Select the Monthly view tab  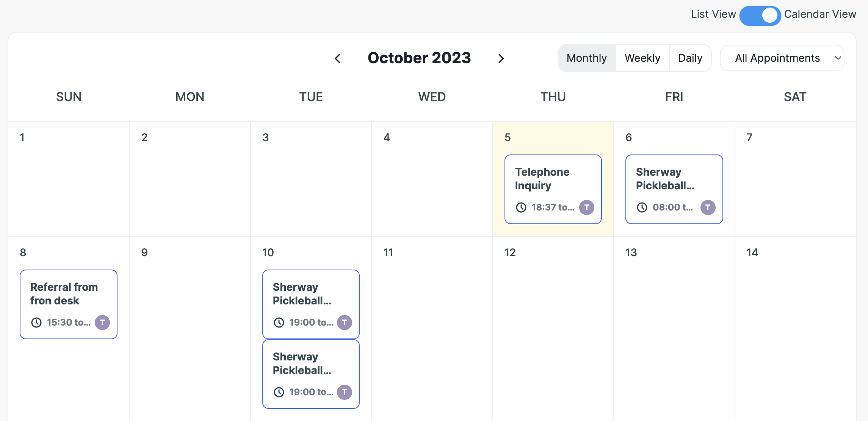pos(587,58)
